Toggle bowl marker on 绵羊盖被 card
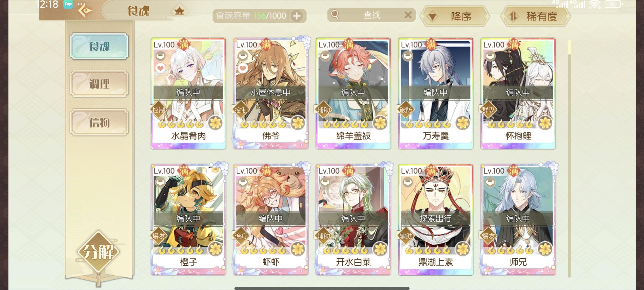This screenshot has height=290, width=644. [x=325, y=56]
